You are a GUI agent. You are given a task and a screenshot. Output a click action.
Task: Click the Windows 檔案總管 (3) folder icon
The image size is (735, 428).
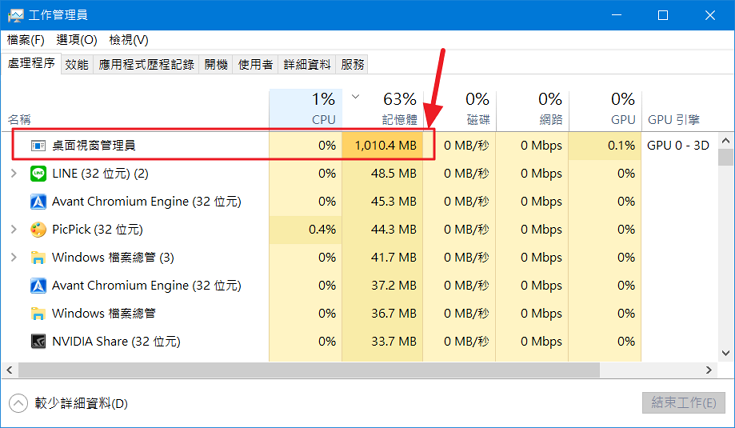(x=38, y=258)
